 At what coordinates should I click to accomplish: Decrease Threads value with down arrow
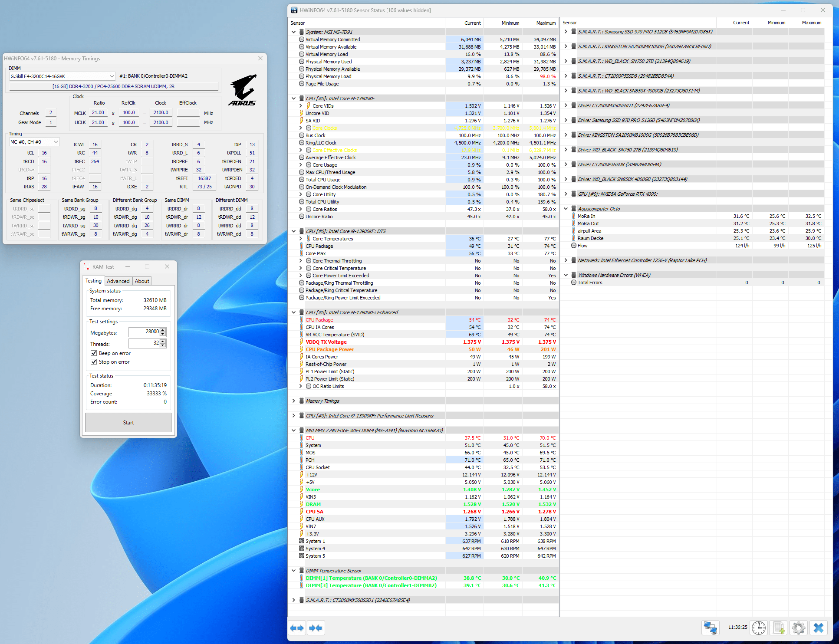pyautogui.click(x=163, y=345)
